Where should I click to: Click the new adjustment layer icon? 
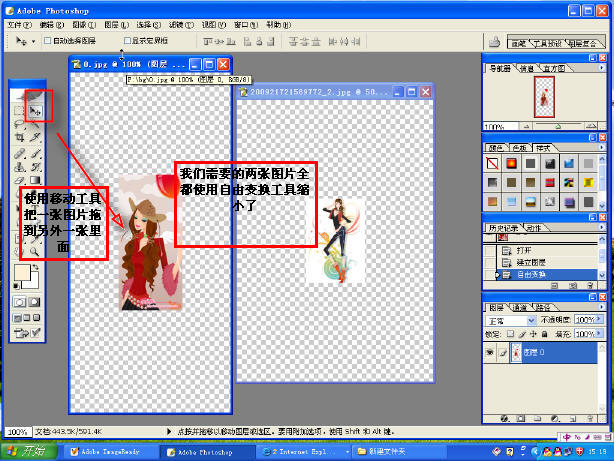[555, 419]
